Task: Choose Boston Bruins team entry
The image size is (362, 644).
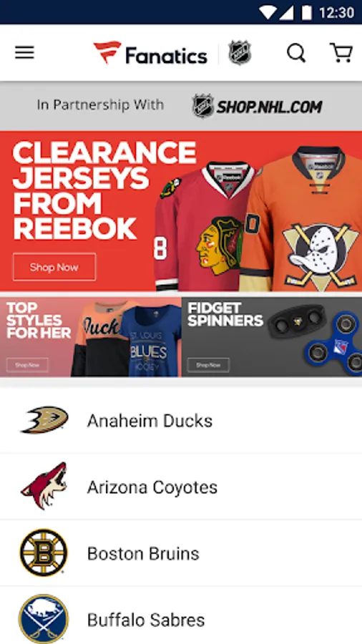Action: [x=181, y=553]
